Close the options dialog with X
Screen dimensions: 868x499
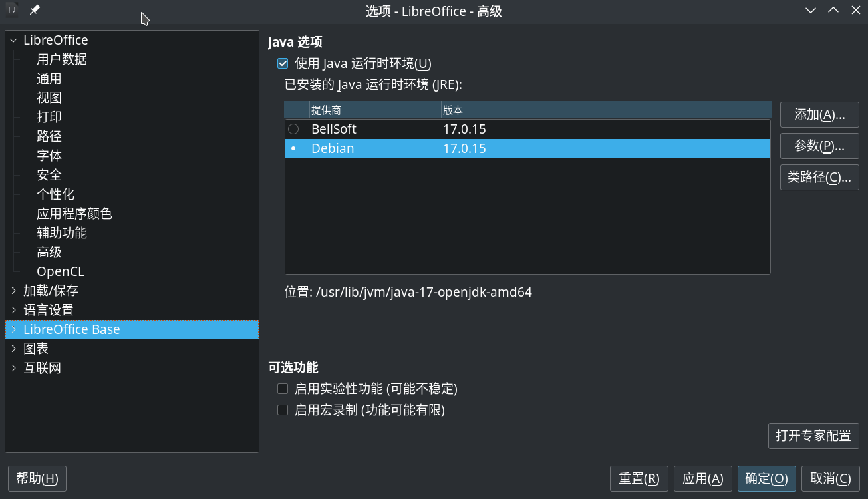click(x=856, y=10)
